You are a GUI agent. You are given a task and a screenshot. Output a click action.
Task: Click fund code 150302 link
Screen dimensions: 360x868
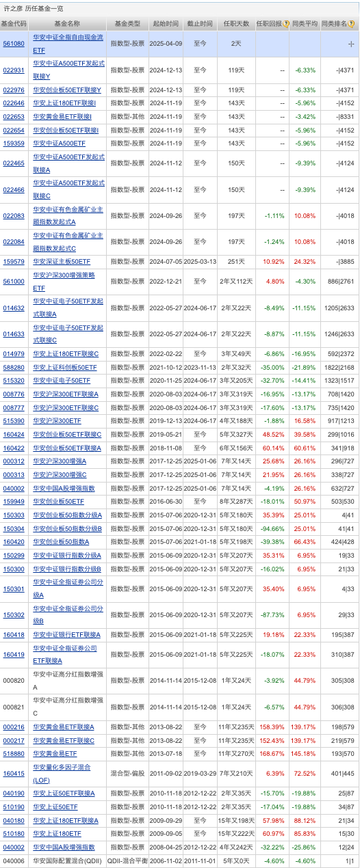[x=14, y=614]
